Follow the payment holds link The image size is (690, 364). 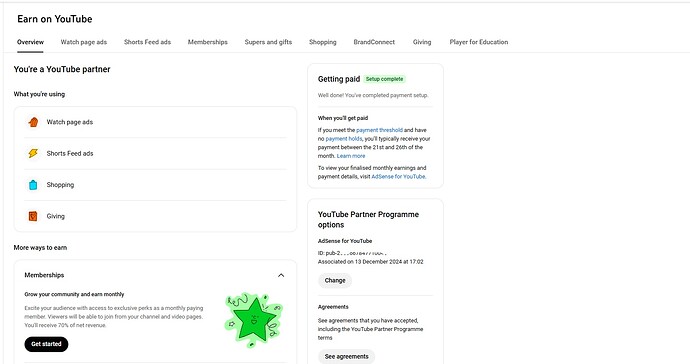coord(344,139)
